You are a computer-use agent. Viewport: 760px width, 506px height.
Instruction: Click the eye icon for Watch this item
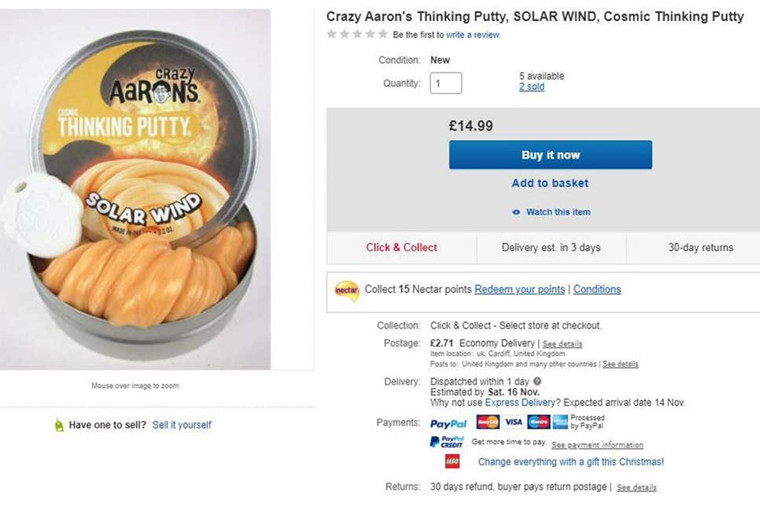[516, 212]
